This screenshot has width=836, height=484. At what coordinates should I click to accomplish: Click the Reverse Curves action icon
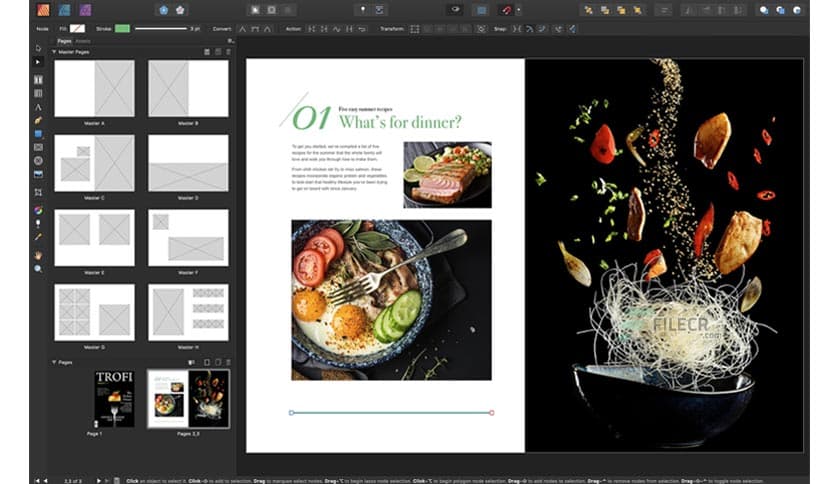coord(362,29)
